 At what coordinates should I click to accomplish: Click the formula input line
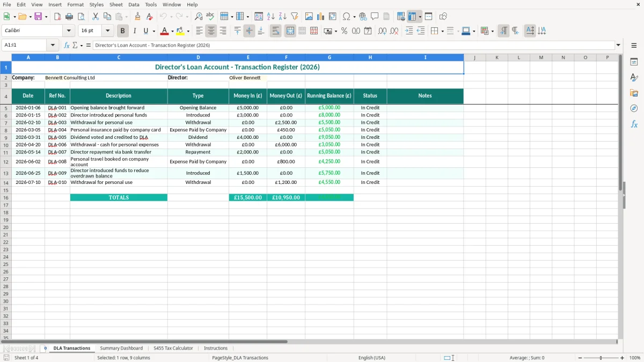[353, 45]
